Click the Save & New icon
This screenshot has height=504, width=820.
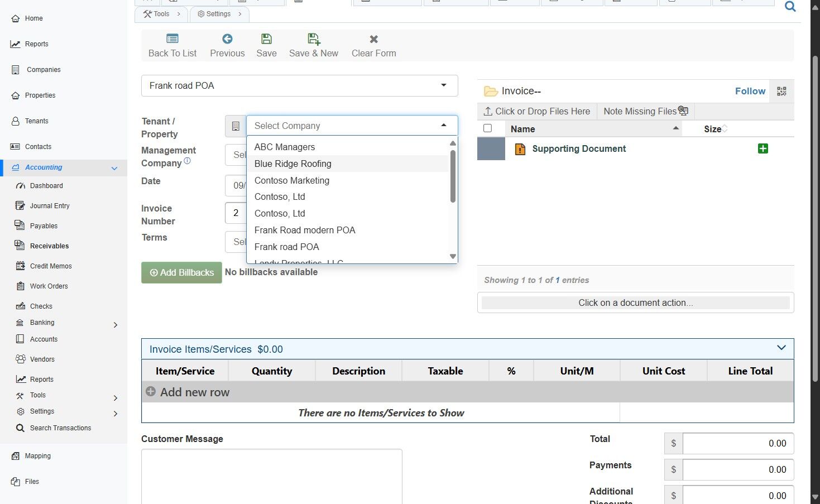[313, 39]
